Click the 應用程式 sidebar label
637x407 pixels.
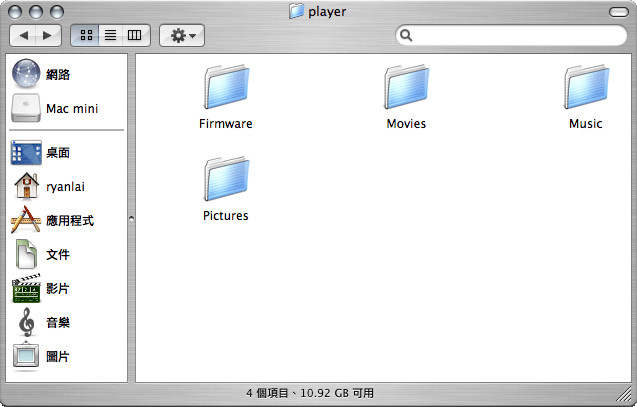pos(70,221)
